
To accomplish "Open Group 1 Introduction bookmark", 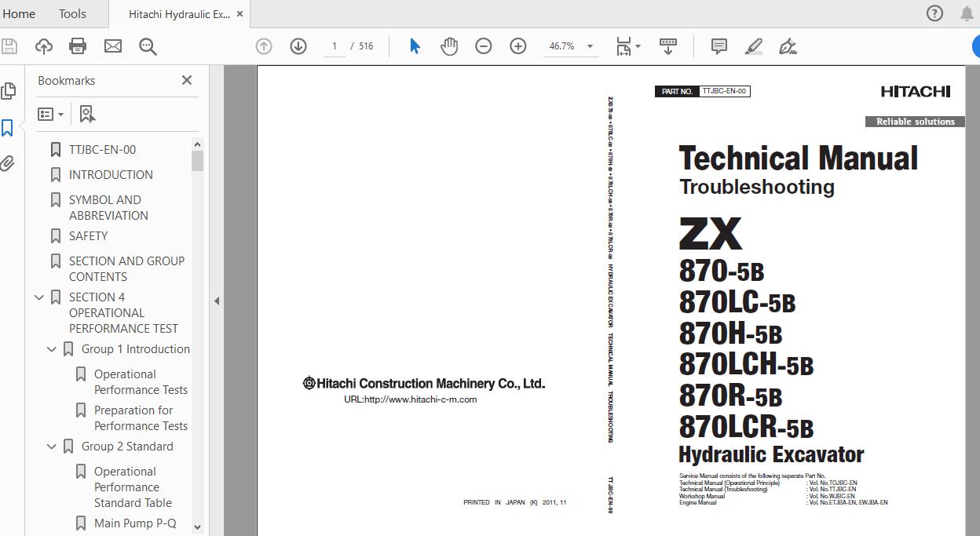I will (136, 348).
